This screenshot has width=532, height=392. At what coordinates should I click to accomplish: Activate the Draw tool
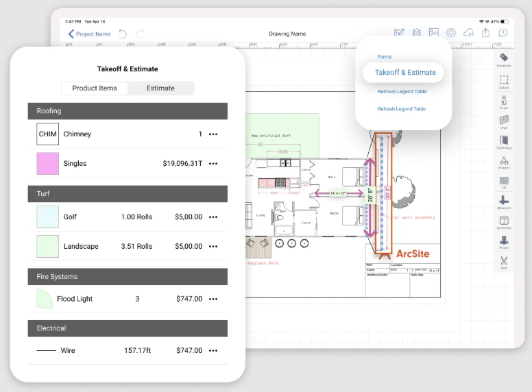[504, 101]
